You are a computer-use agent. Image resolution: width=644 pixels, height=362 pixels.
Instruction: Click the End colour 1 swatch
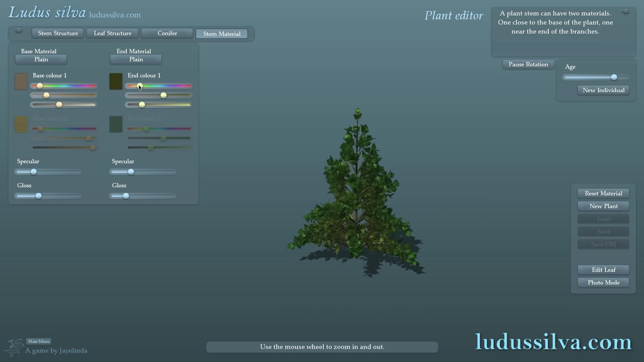116,81
